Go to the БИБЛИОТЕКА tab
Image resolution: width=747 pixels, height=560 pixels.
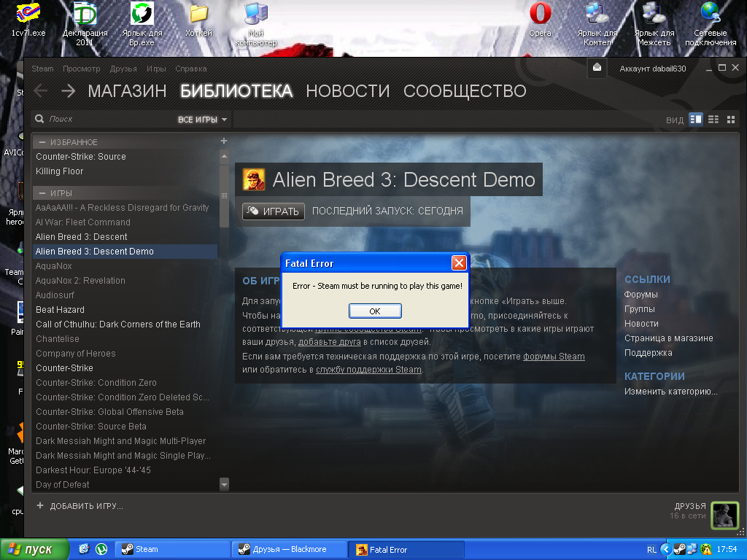(236, 91)
